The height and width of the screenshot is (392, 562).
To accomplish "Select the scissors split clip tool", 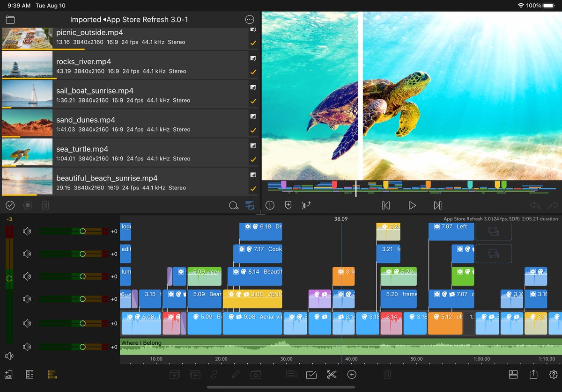I will click(x=332, y=374).
